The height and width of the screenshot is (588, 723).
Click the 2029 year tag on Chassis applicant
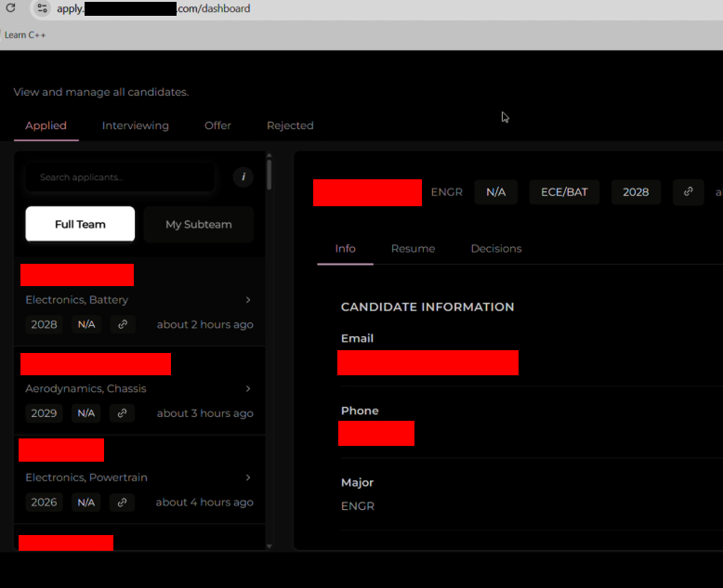(x=45, y=413)
